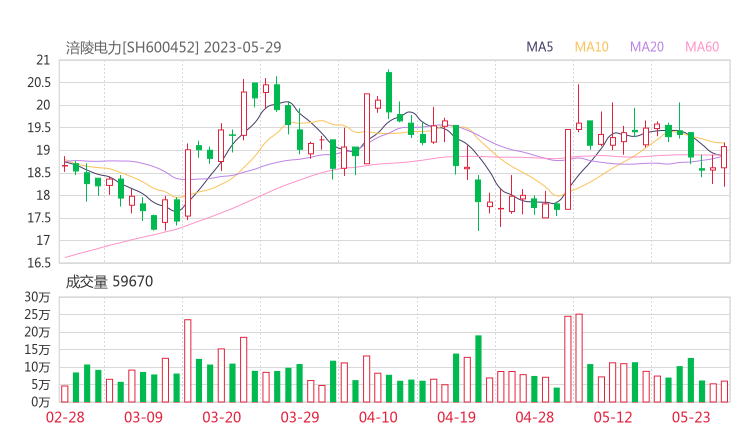Click the 21 price axis label
Screen dimensions: 740x440
pyautogui.click(x=43, y=60)
